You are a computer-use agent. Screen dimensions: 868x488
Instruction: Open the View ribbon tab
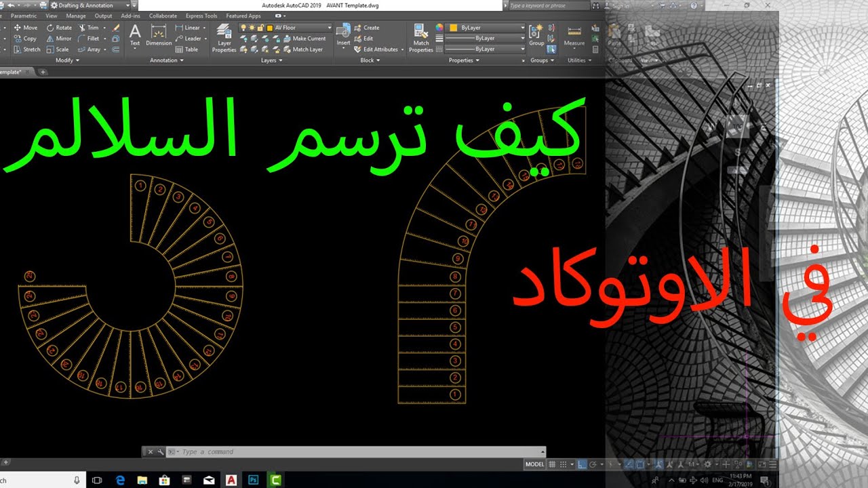pyautogui.click(x=52, y=16)
